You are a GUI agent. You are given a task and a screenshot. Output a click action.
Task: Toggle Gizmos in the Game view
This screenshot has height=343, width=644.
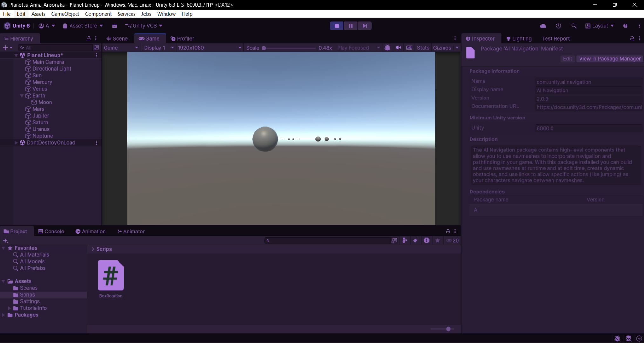442,48
